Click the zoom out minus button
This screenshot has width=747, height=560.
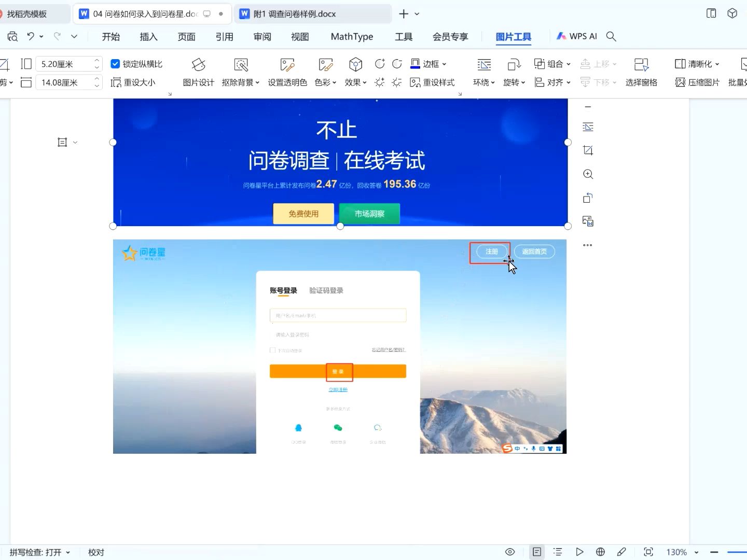[x=714, y=552]
